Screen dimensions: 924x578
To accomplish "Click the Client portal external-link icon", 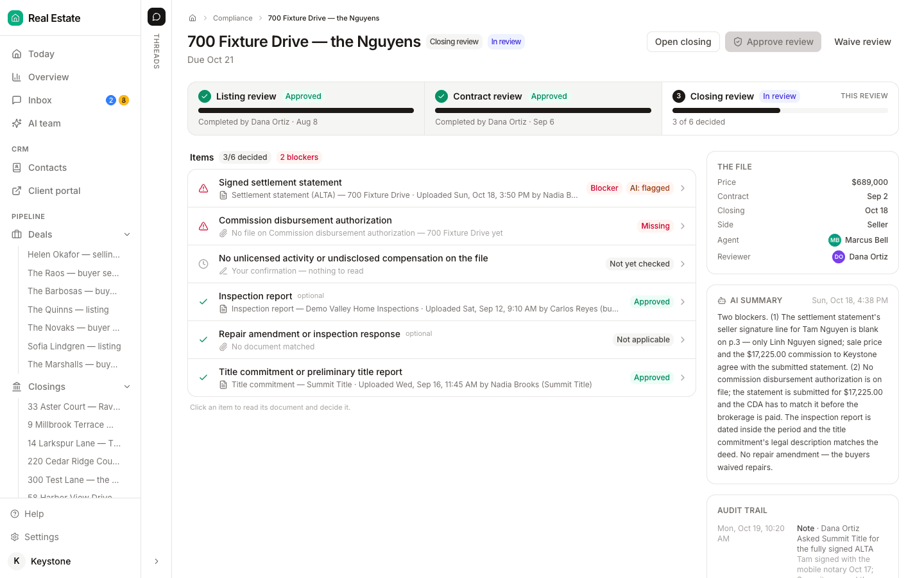I will coord(17,191).
